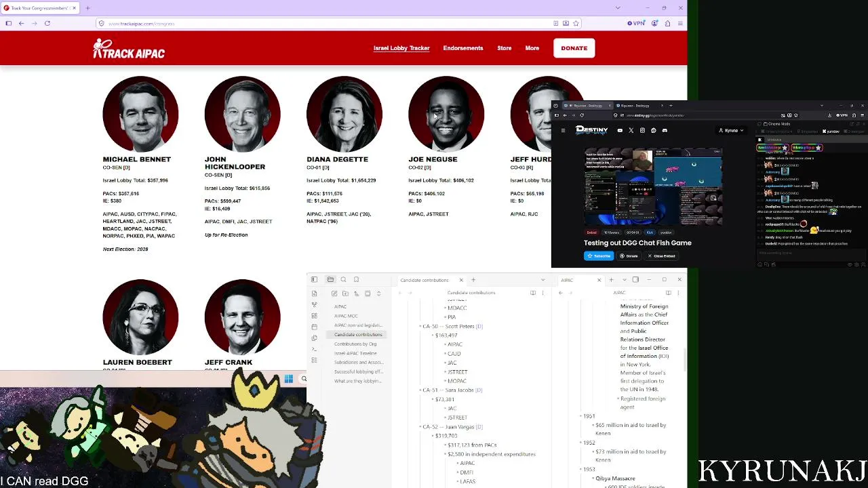Open the Diana DeGette name link
The width and height of the screenshot is (868, 488).
point(337,159)
